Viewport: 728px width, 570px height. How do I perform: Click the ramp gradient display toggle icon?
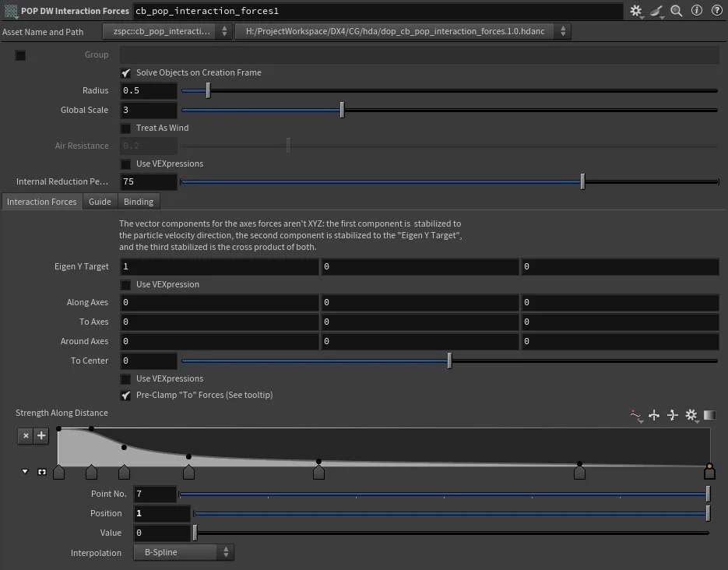[709, 415]
